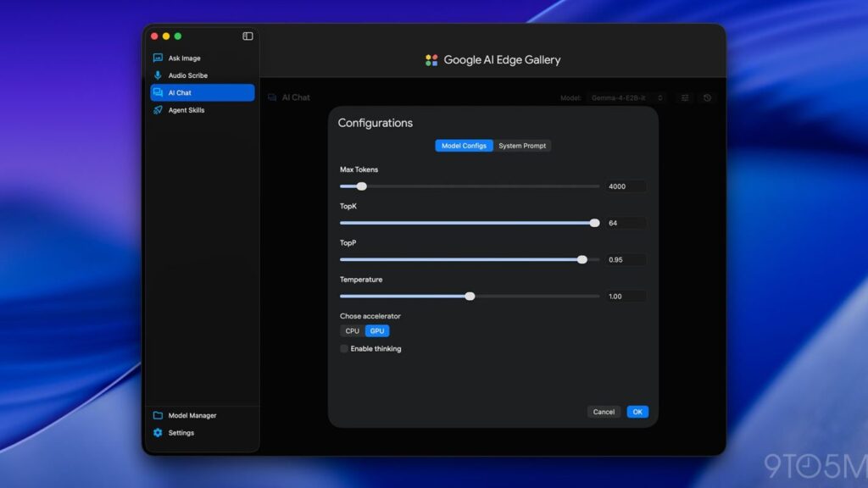Click the TopP slider handle
This screenshot has height=488, width=868.
[x=581, y=259]
